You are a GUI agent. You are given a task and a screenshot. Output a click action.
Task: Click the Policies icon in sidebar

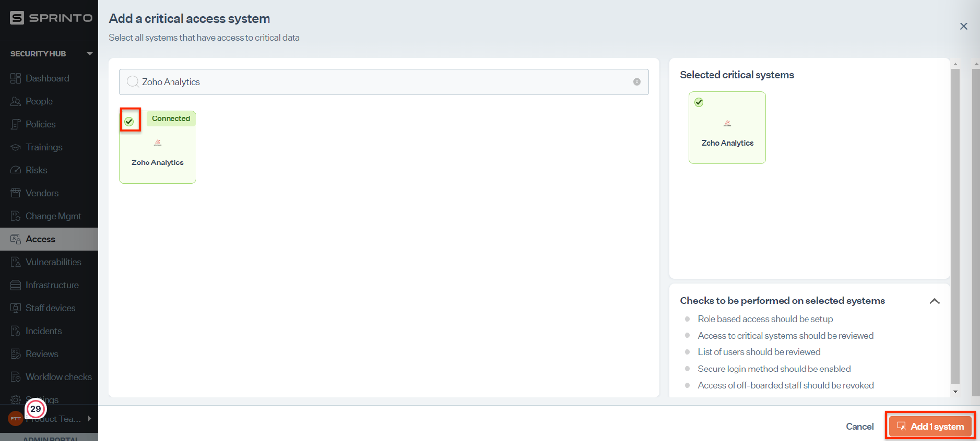click(x=16, y=124)
